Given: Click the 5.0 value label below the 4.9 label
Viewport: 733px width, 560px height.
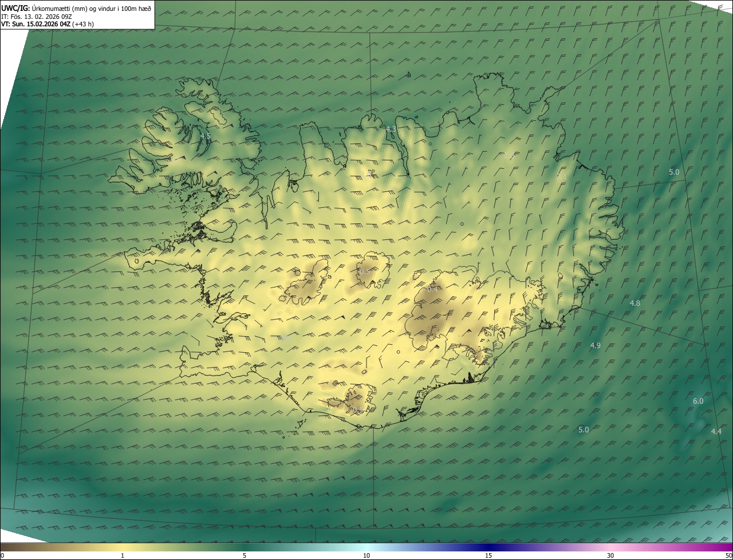Looking at the screenshot, I should pyautogui.click(x=584, y=429).
